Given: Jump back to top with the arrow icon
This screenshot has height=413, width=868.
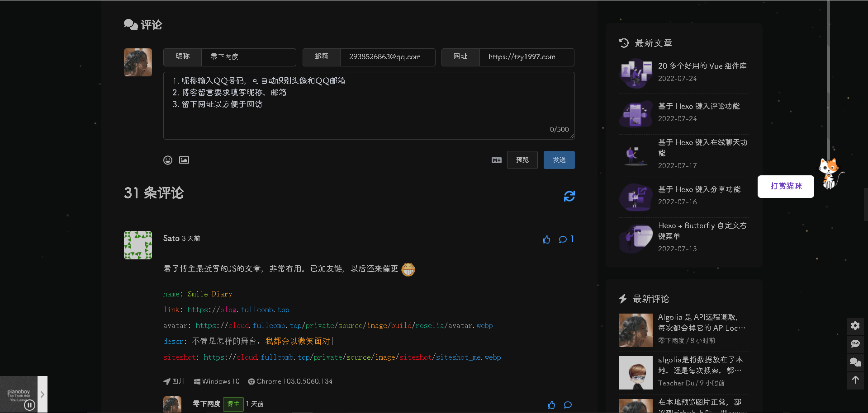Looking at the screenshot, I should click(x=855, y=380).
